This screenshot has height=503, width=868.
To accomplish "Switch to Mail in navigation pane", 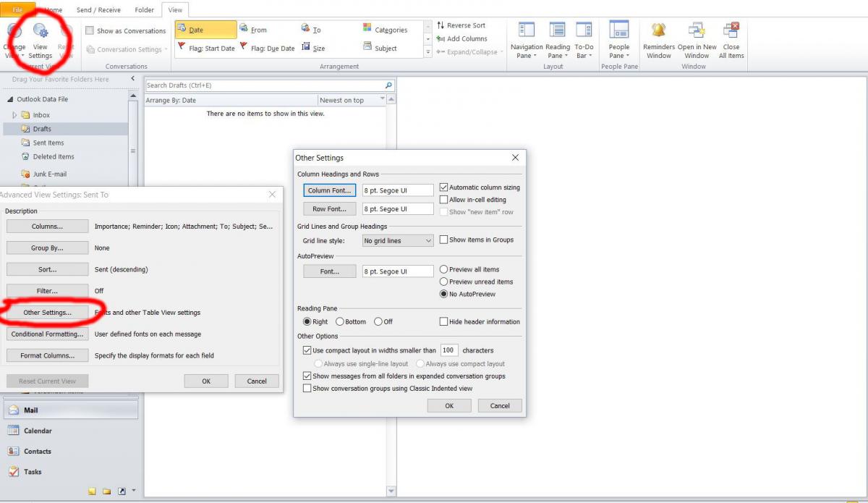I will pos(69,410).
